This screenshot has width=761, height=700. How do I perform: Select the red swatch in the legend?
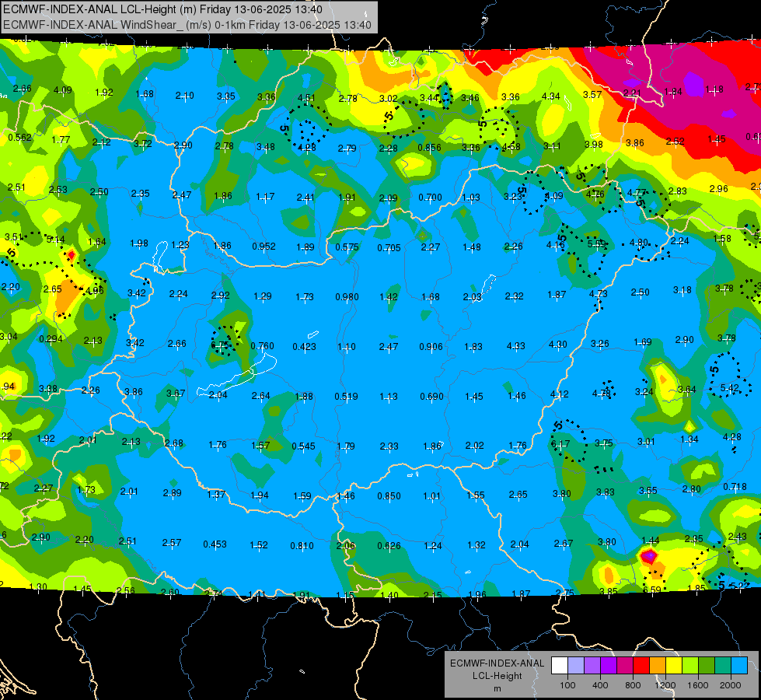click(641, 666)
